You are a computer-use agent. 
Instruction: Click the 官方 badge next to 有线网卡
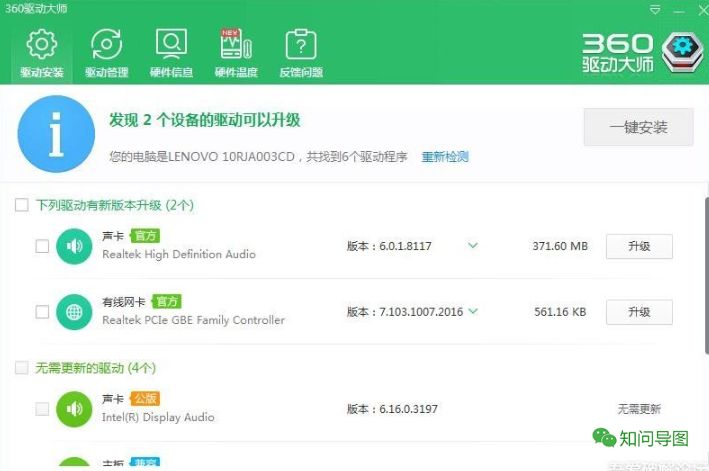point(167,301)
